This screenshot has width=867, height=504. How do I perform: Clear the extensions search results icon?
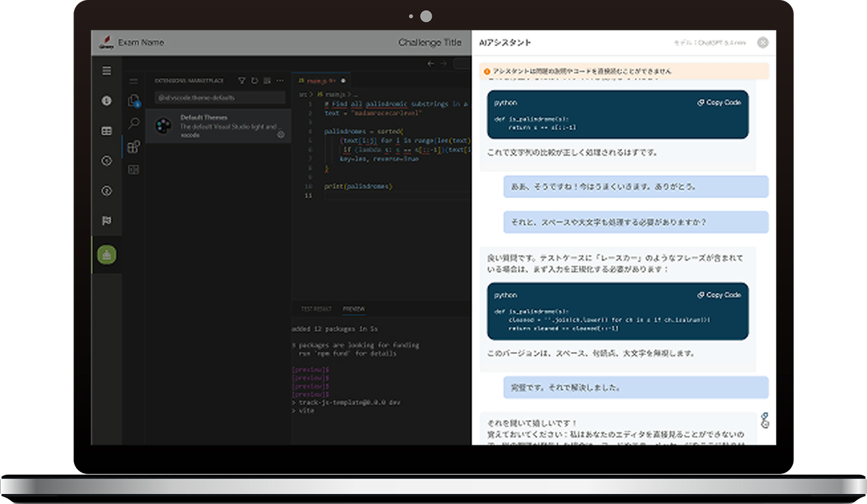267,81
